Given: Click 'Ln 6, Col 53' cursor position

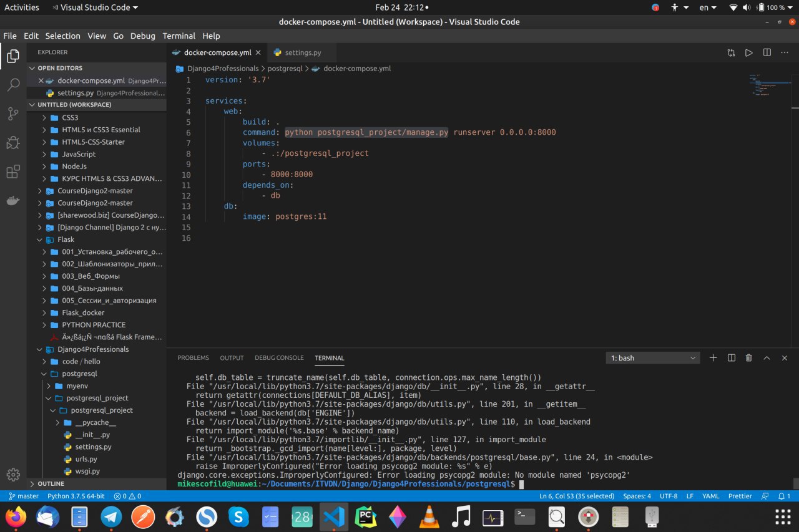Looking at the screenshot, I should coord(577,496).
